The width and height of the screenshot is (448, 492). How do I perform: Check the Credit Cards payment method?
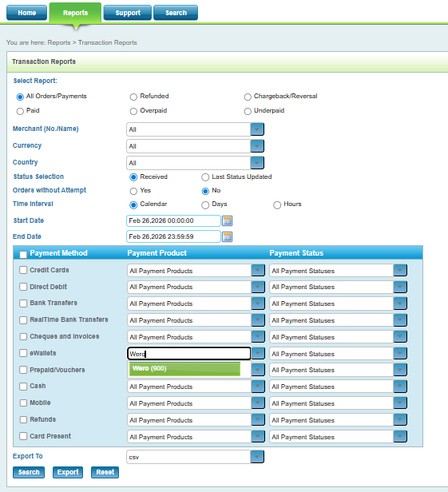pos(23,270)
